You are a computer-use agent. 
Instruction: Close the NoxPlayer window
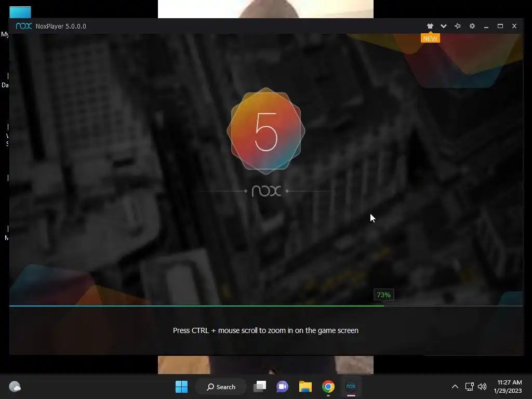coord(514,26)
